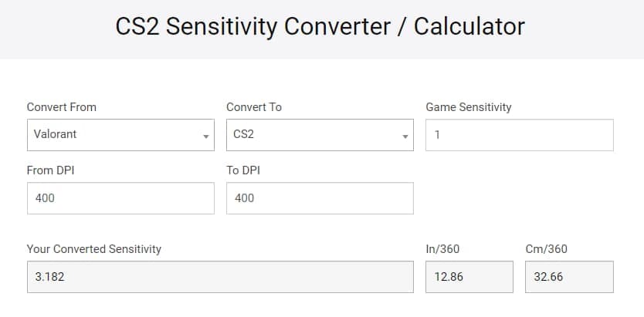Image resolution: width=644 pixels, height=317 pixels.
Task: Select the In/360 result field 12.86
Action: 469,277
